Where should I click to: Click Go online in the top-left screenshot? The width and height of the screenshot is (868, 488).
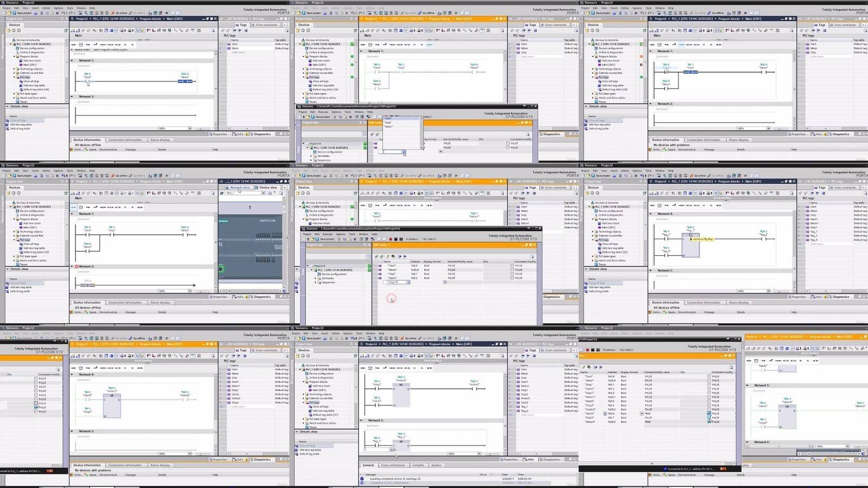119,13
